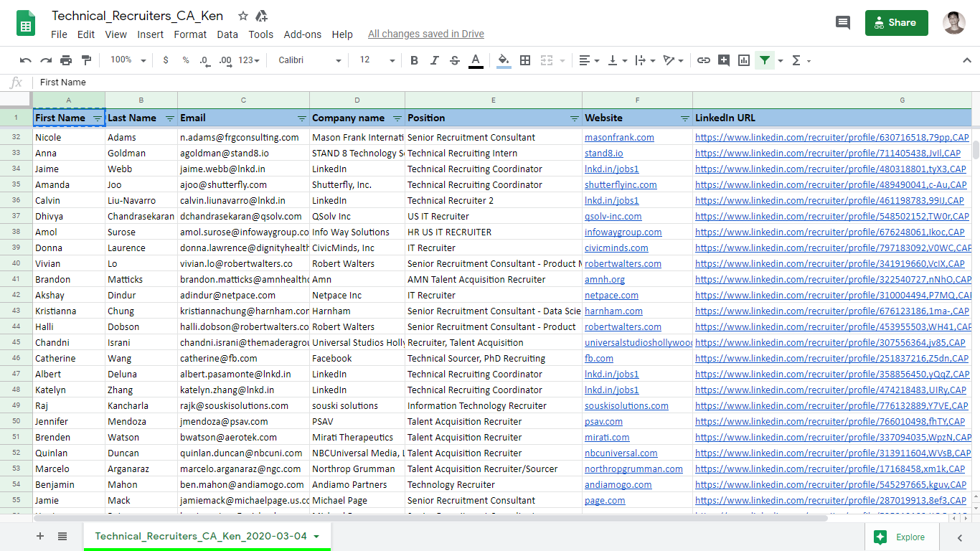Open the fill color picker
This screenshot has height=551, width=980.
click(504, 60)
